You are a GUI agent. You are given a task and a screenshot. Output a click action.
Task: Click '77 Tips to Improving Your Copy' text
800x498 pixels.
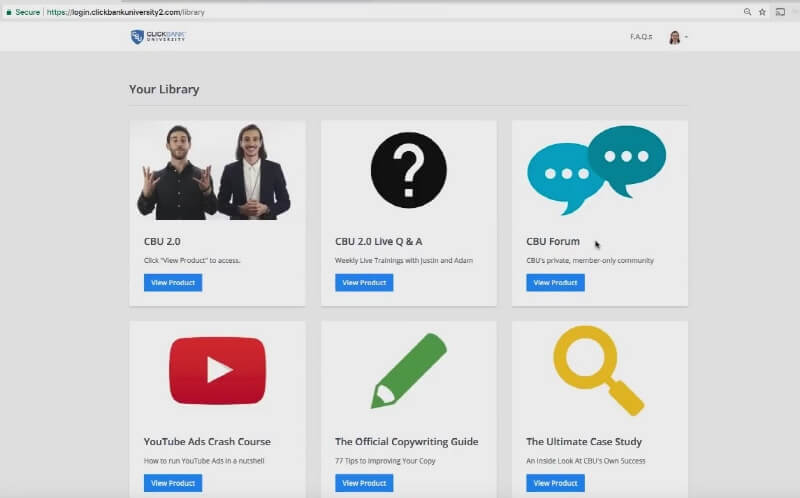coord(385,461)
